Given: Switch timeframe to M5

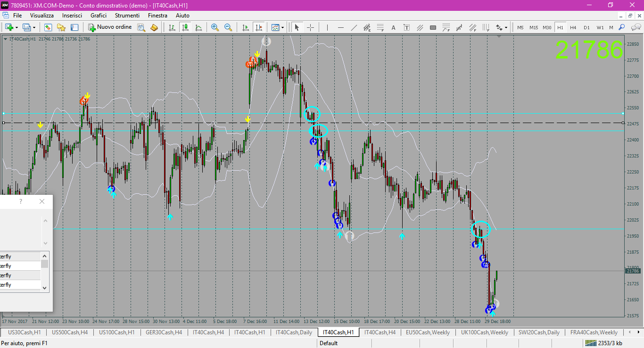Looking at the screenshot, I should (x=520, y=27).
